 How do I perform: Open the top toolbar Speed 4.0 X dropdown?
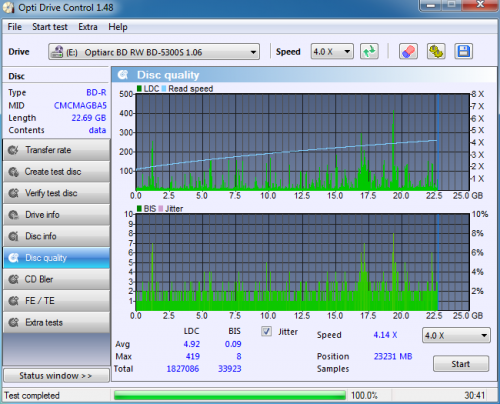(x=332, y=52)
